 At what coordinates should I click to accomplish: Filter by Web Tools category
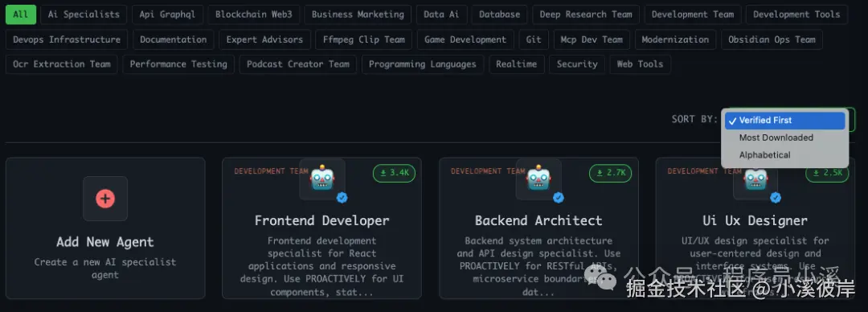(640, 64)
